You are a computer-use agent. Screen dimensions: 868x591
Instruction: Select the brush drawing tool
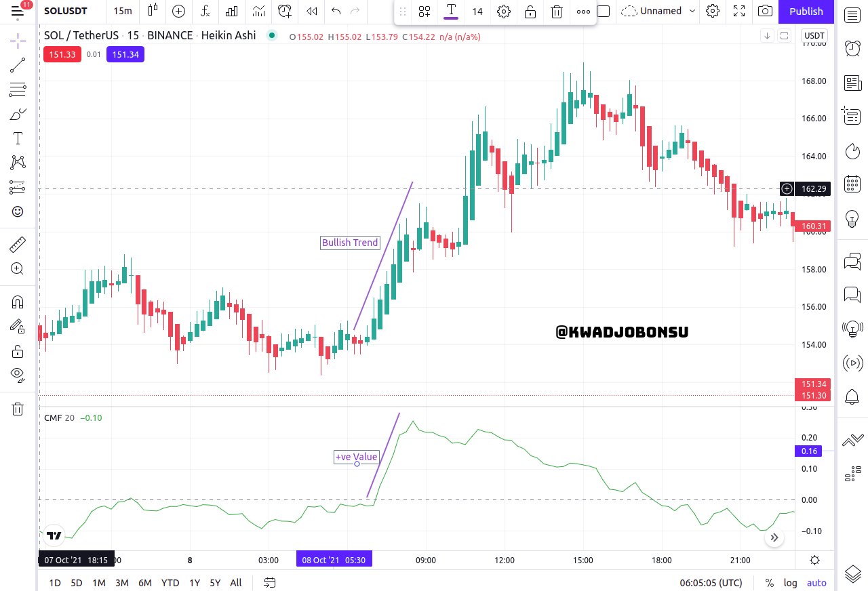click(x=18, y=114)
